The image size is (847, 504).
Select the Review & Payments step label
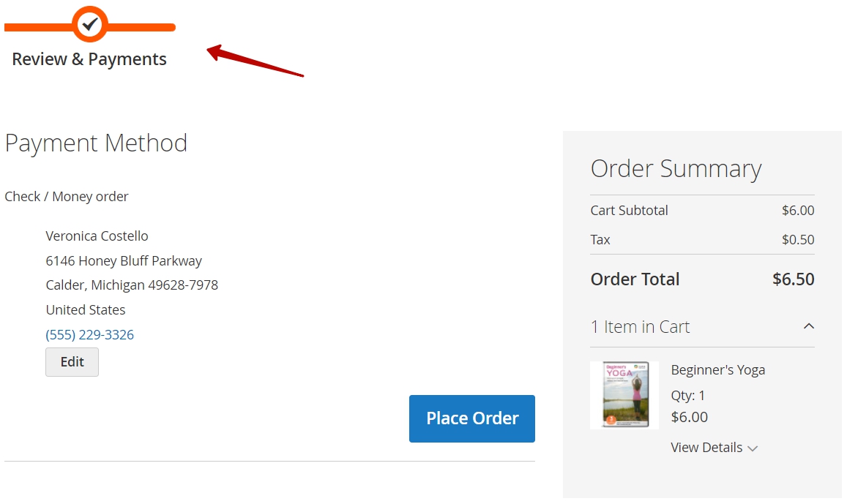coord(89,59)
